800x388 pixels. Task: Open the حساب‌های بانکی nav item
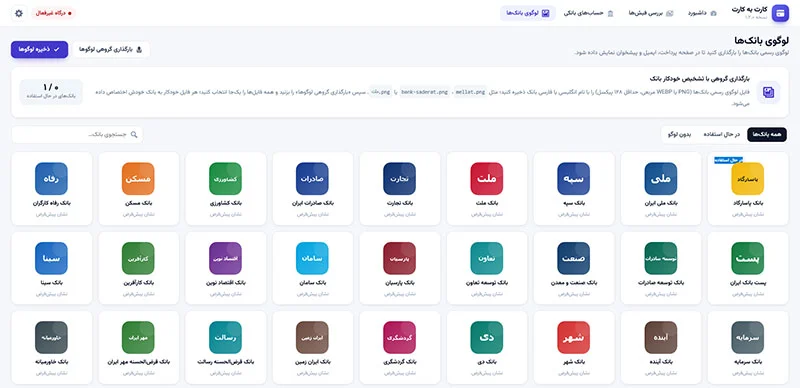(589, 13)
